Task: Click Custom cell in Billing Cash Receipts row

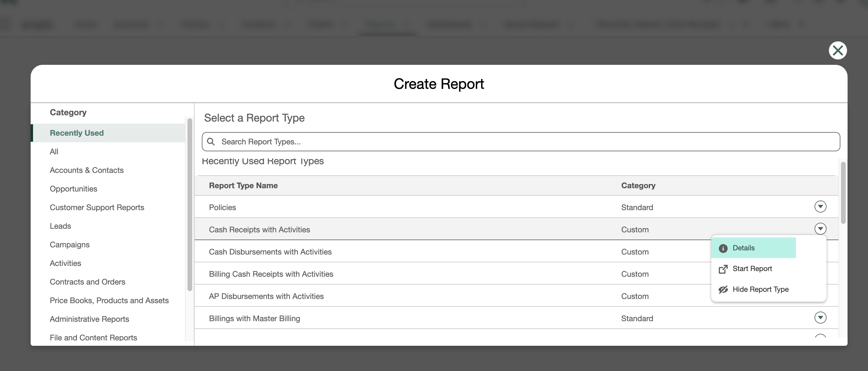Action: (x=635, y=274)
